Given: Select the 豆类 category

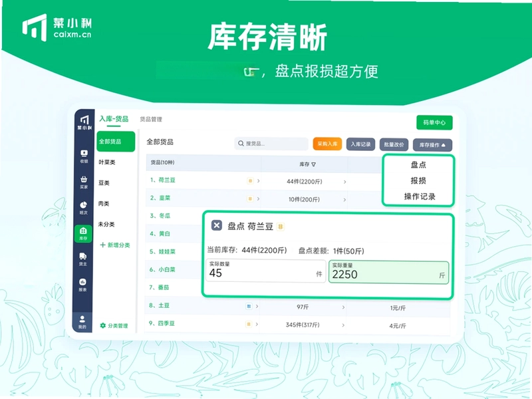Looking at the screenshot, I should pyautogui.click(x=104, y=183).
